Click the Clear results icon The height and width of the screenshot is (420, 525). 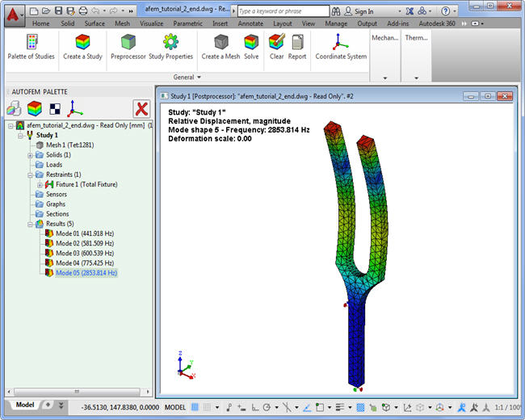point(276,48)
